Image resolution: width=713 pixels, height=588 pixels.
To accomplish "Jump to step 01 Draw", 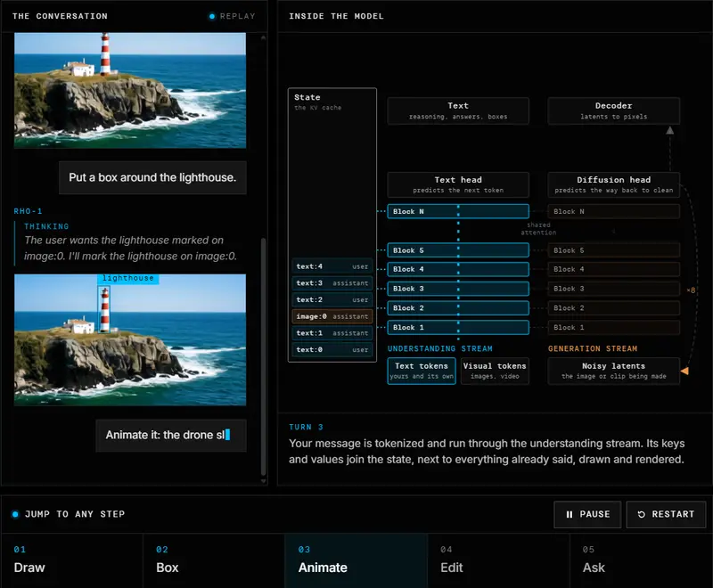I will click(72, 560).
